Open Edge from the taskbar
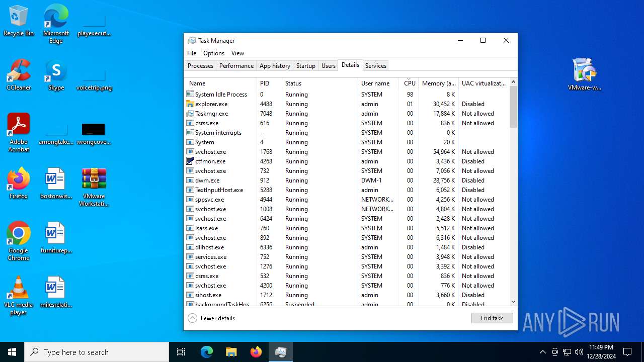This screenshot has height=362, width=644. pos(207,352)
